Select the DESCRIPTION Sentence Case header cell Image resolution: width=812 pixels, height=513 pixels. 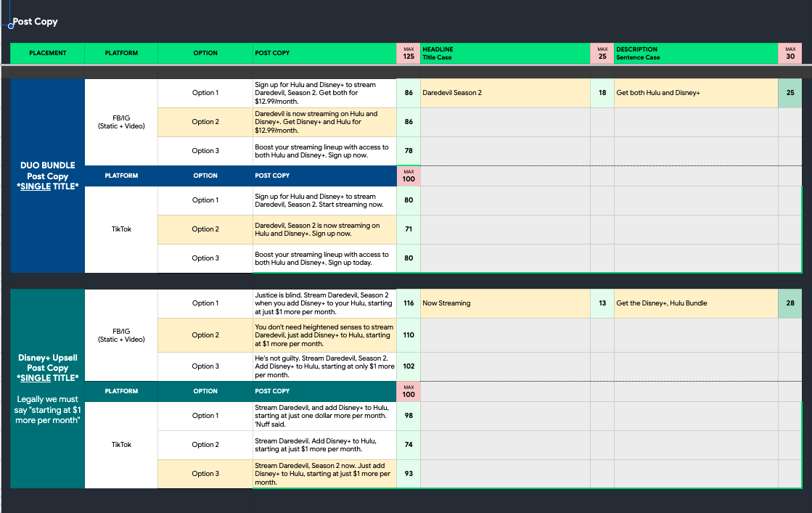pos(696,53)
